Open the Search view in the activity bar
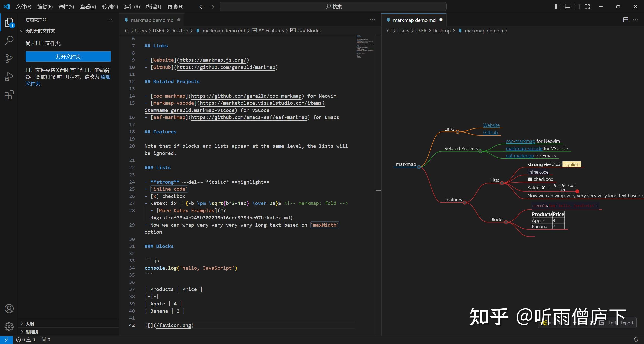This screenshot has width=644, height=344. (x=9, y=40)
